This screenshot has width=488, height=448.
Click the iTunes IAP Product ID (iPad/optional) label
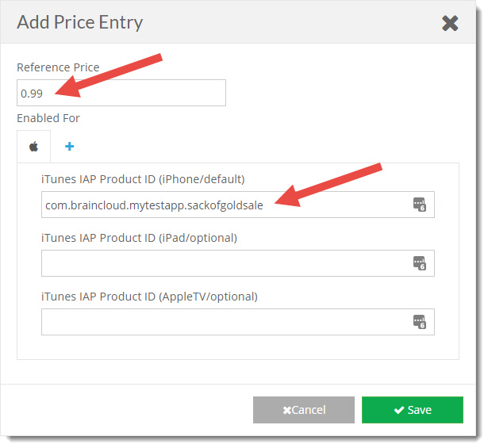[139, 237]
